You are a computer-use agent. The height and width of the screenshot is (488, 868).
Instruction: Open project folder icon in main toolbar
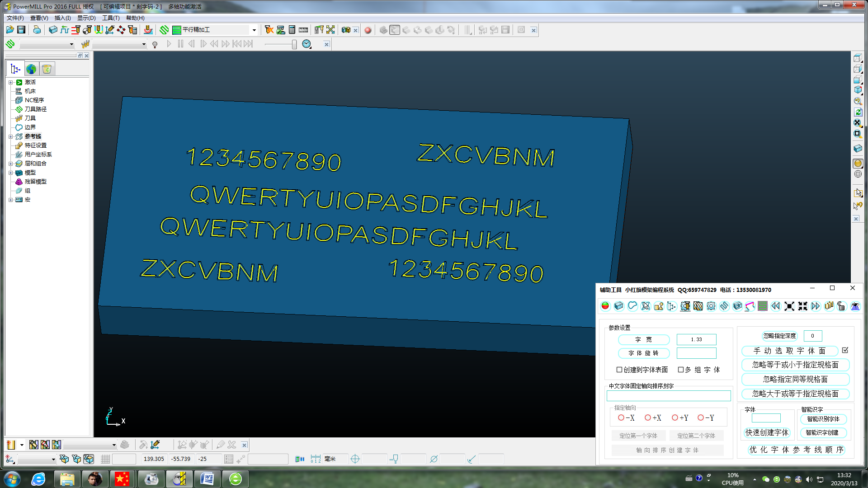tap(10, 30)
